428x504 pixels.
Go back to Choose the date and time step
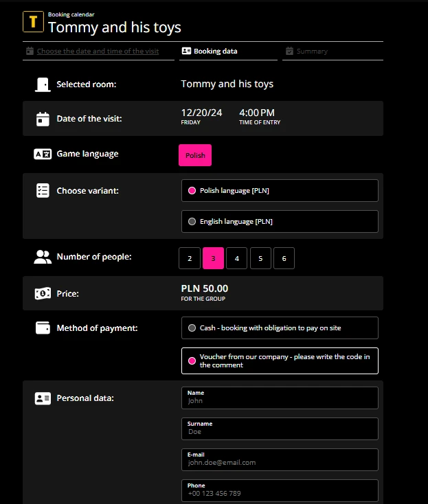(98, 51)
